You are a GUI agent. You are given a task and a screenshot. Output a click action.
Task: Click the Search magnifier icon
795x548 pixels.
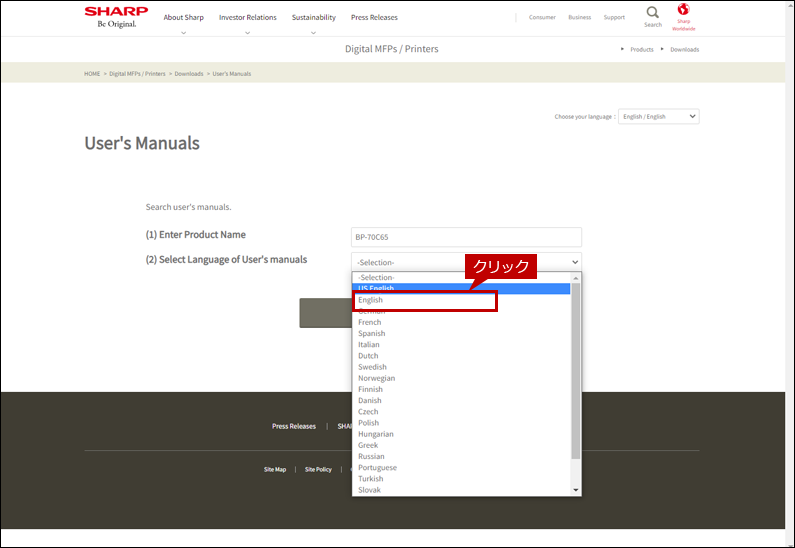click(653, 12)
